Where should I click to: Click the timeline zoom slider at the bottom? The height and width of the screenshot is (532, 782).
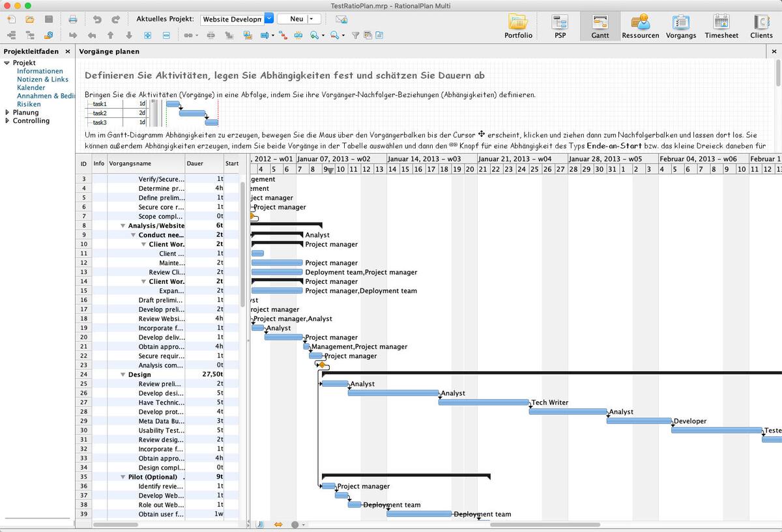(295, 524)
